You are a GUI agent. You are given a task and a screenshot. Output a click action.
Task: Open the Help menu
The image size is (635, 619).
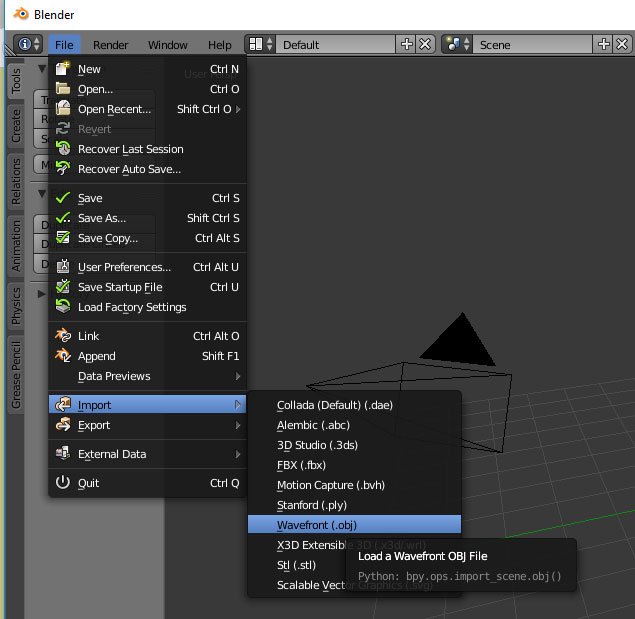[x=219, y=45]
